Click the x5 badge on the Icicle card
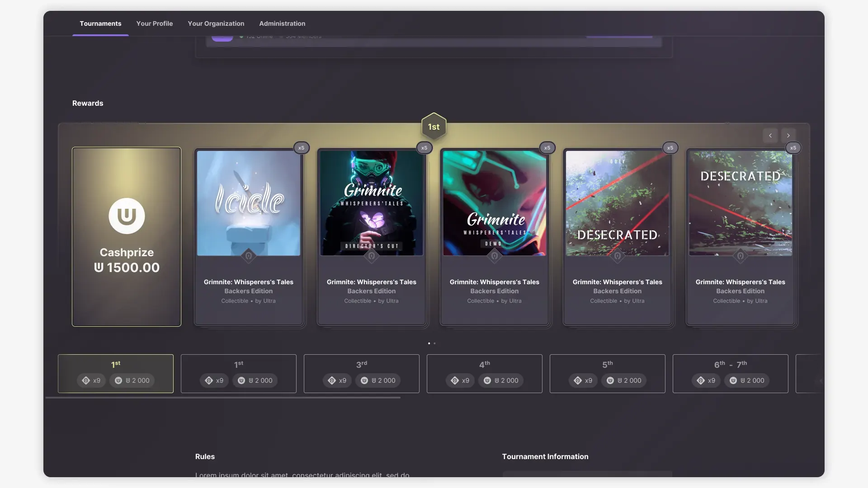Screen dimensions: 868x488 point(302,148)
